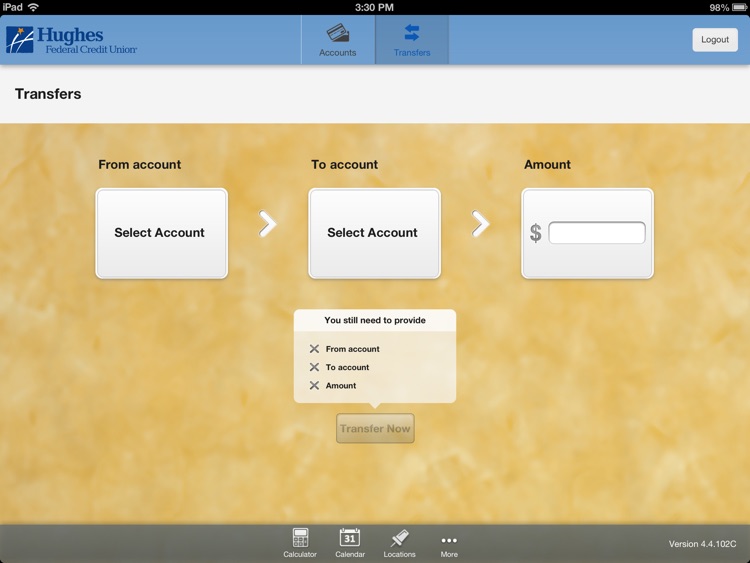Viewport: 750px width, 563px height.
Task: Open the Calendar tool
Action: click(x=350, y=543)
